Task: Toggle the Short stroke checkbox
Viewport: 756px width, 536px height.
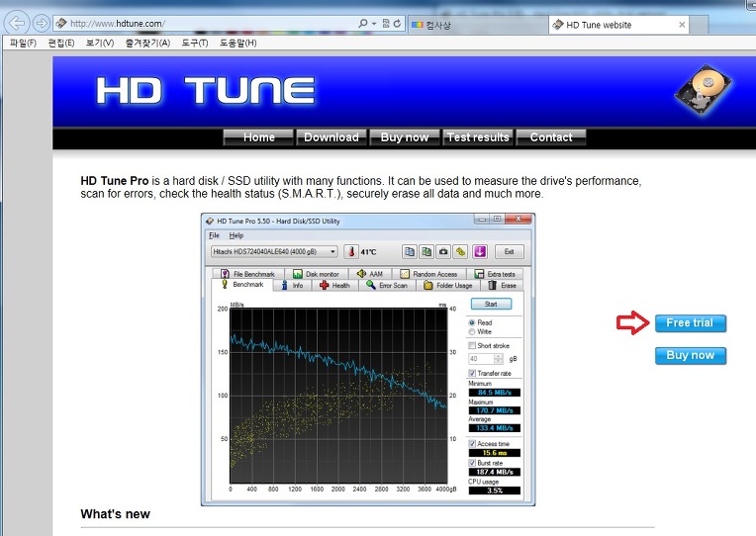Action: point(472,345)
